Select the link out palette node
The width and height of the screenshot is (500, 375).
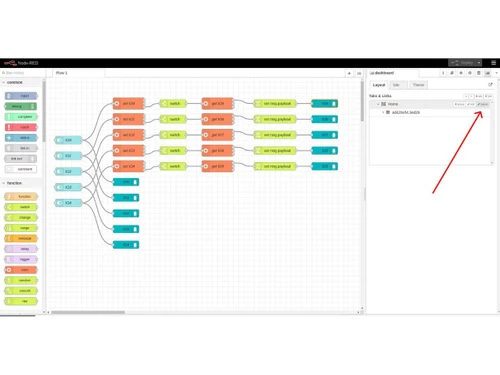[x=21, y=159]
